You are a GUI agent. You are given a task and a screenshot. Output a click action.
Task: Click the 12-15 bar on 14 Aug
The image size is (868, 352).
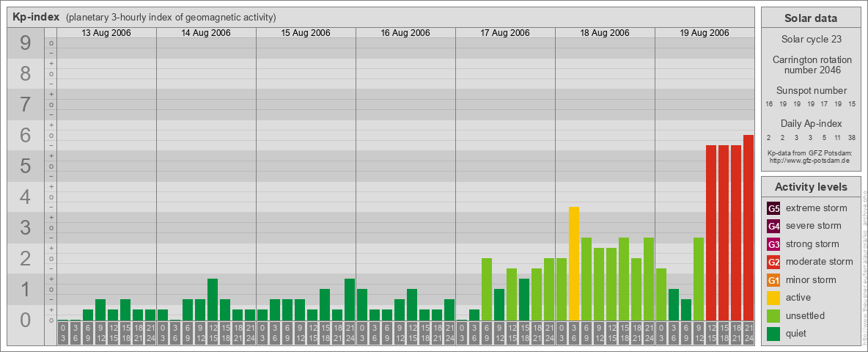[x=213, y=299]
